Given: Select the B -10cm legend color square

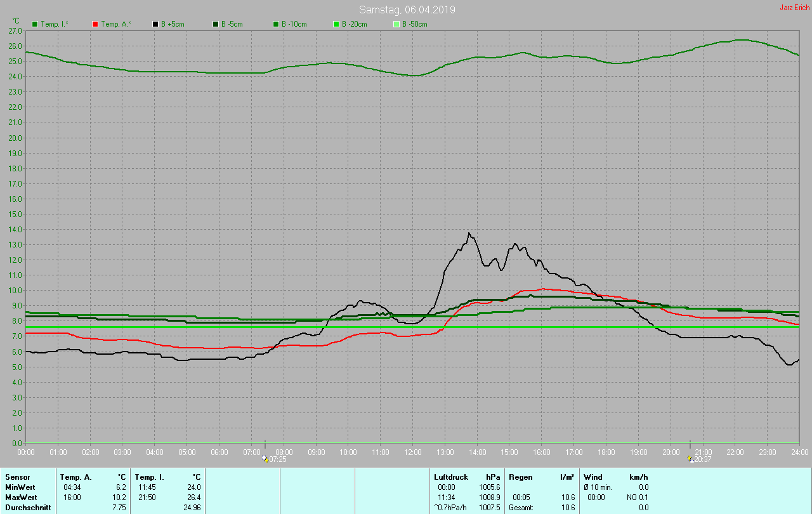Looking at the screenshot, I should (x=276, y=24).
